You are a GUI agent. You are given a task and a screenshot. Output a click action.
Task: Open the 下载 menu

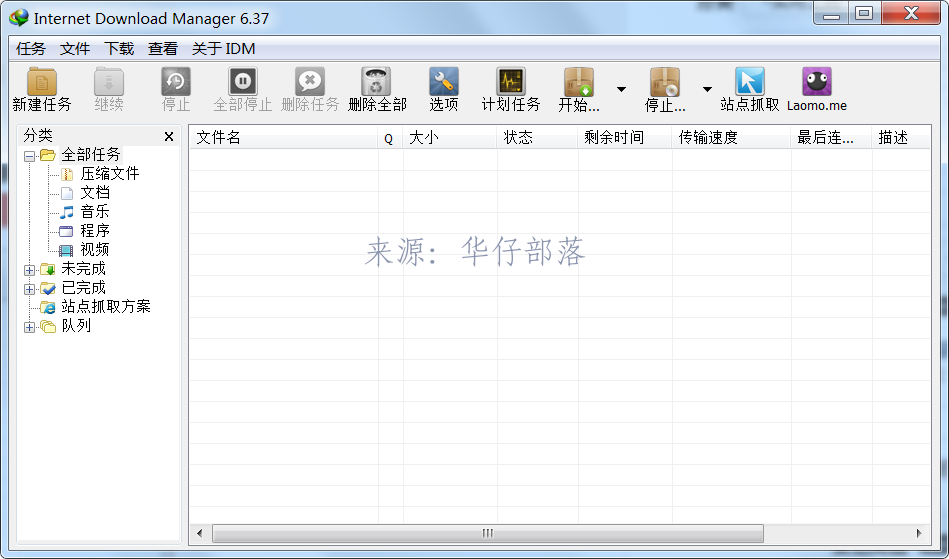point(119,49)
